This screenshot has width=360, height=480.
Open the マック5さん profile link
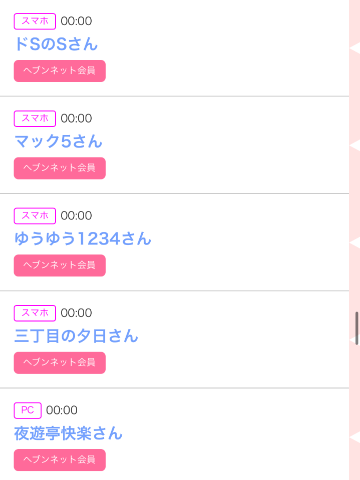pos(58,141)
